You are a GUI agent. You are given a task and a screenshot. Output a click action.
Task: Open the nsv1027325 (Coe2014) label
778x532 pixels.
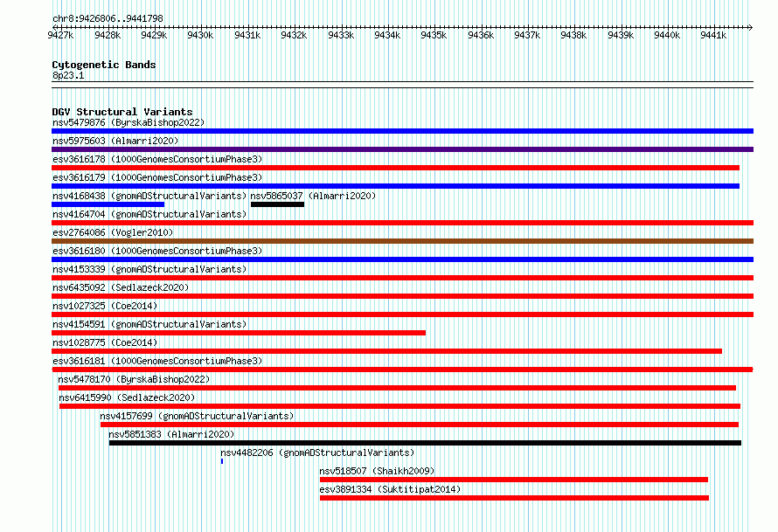coord(105,306)
